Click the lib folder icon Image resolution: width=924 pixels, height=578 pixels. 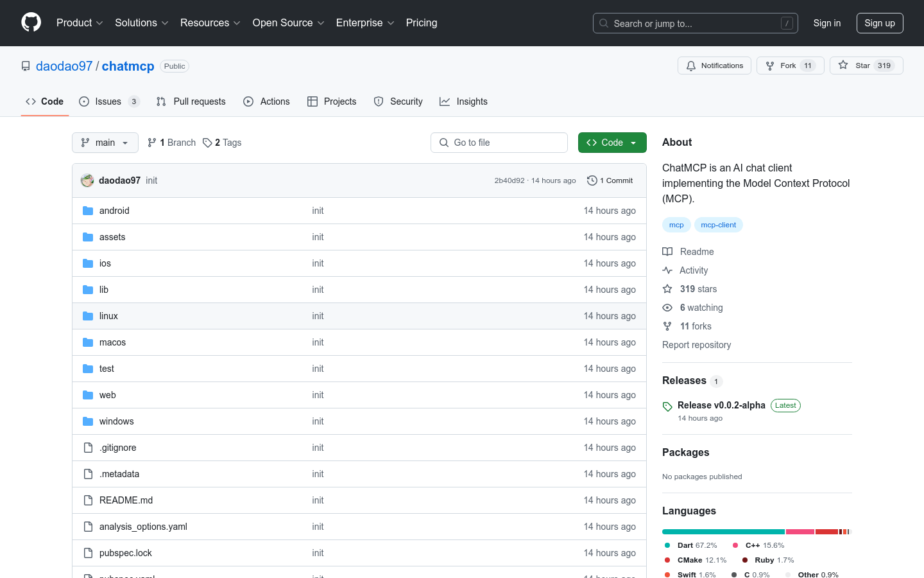pyautogui.click(x=88, y=290)
